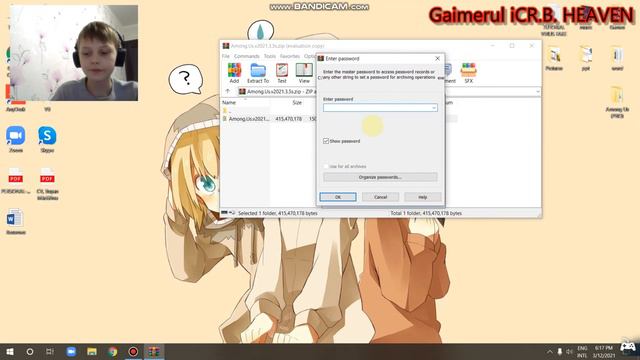This screenshot has width=640, height=360.
Task: Select the first PDF file on desktop
Action: 16,180
